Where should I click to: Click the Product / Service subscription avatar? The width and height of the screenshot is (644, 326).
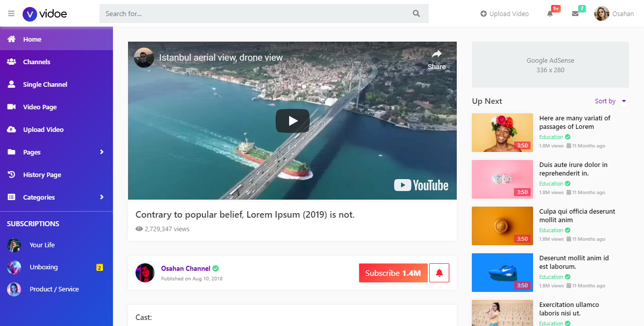click(x=14, y=289)
